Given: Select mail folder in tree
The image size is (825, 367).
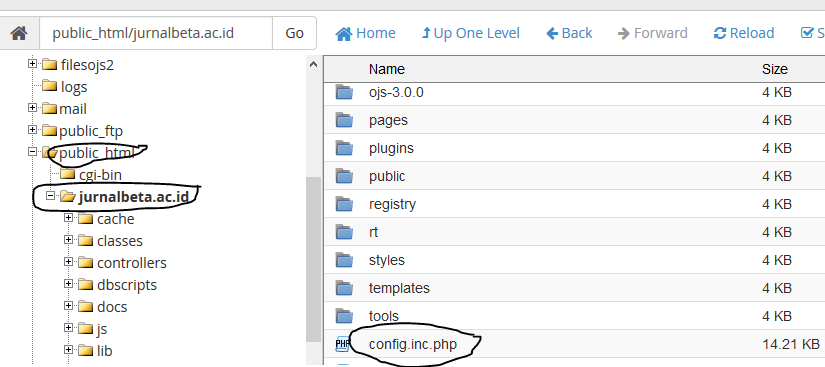Looking at the screenshot, I should click(73, 109).
